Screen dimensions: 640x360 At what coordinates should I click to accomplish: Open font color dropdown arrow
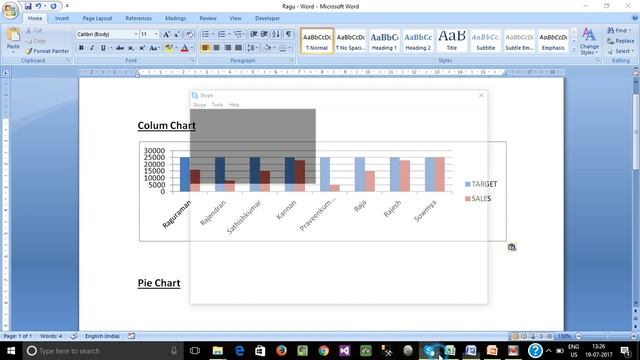(x=192, y=48)
